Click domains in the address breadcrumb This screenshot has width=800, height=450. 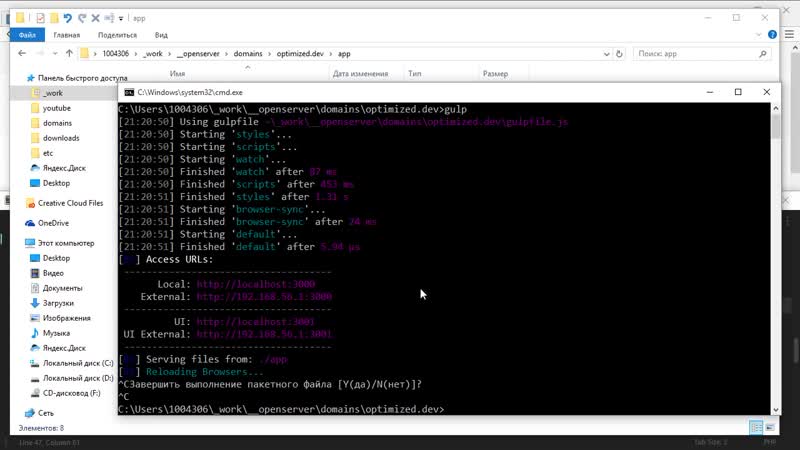coord(248,54)
